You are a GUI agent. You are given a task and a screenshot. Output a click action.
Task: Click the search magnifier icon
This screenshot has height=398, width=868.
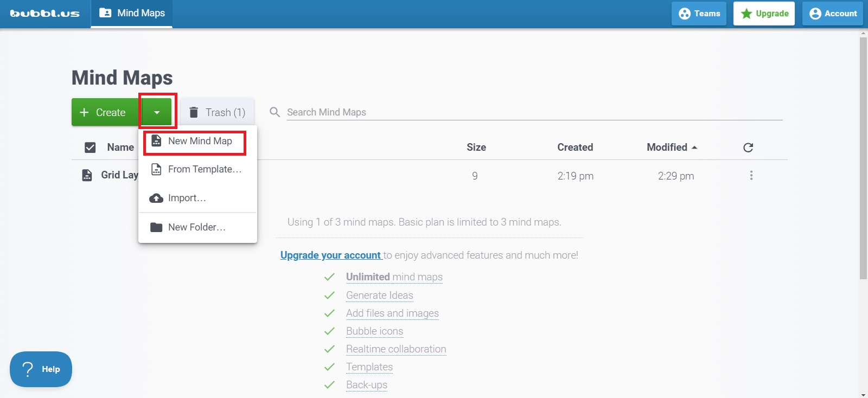tap(275, 112)
